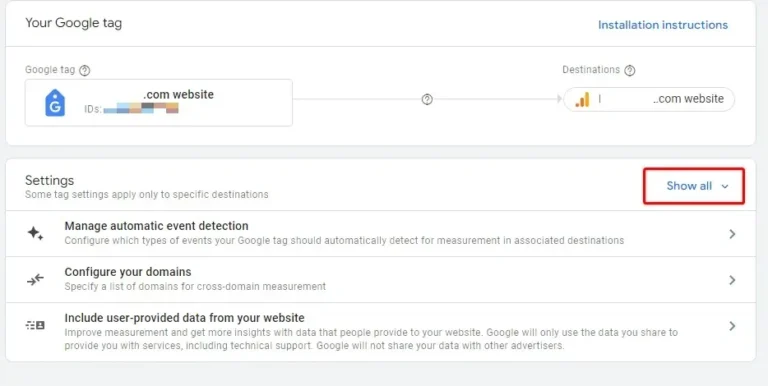Click the Settings section heading
The width and height of the screenshot is (768, 386).
click(x=49, y=180)
